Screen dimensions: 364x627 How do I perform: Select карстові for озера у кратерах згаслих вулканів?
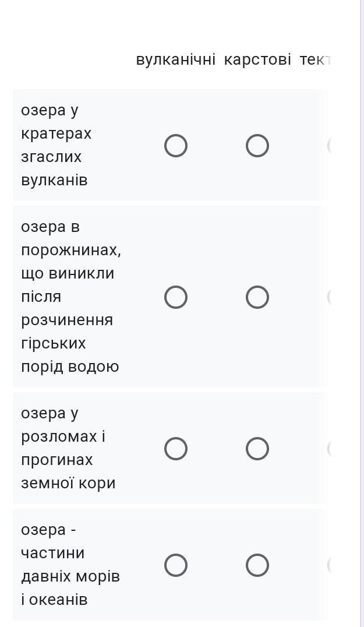257,146
